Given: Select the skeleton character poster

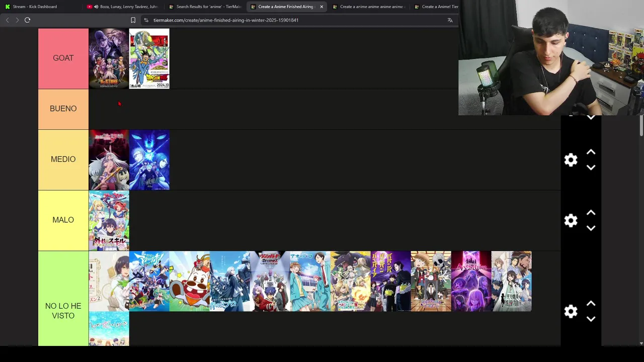Looking at the screenshot, I should coord(431,281).
